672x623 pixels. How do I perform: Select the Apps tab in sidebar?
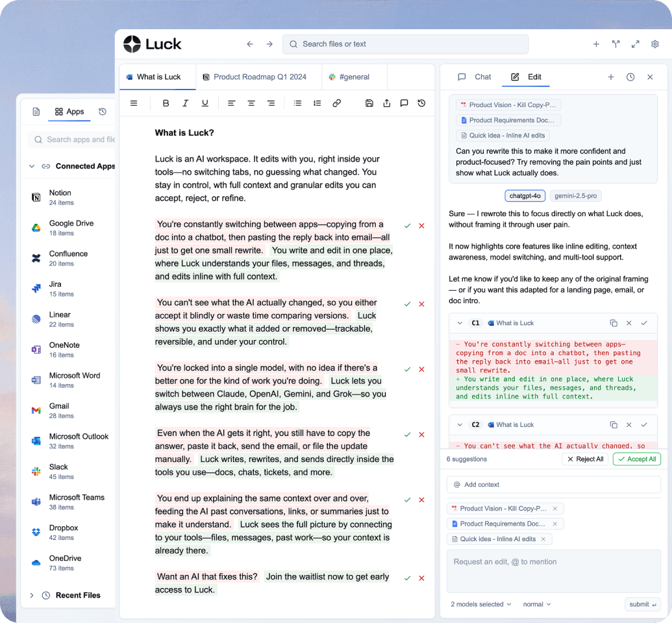click(69, 112)
